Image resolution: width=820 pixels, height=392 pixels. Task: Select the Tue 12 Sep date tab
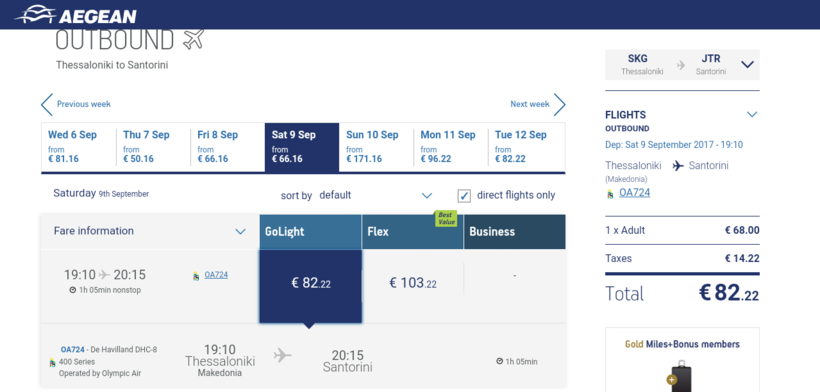point(526,147)
